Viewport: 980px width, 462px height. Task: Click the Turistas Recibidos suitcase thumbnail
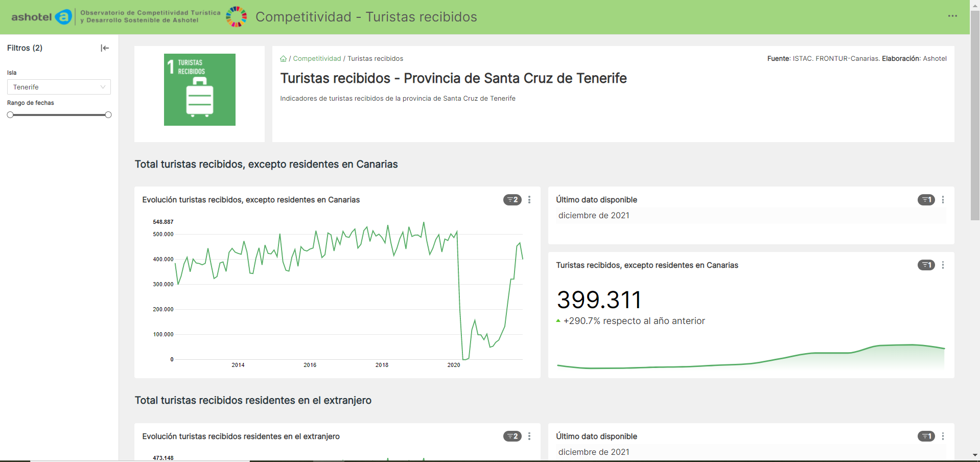point(200,90)
